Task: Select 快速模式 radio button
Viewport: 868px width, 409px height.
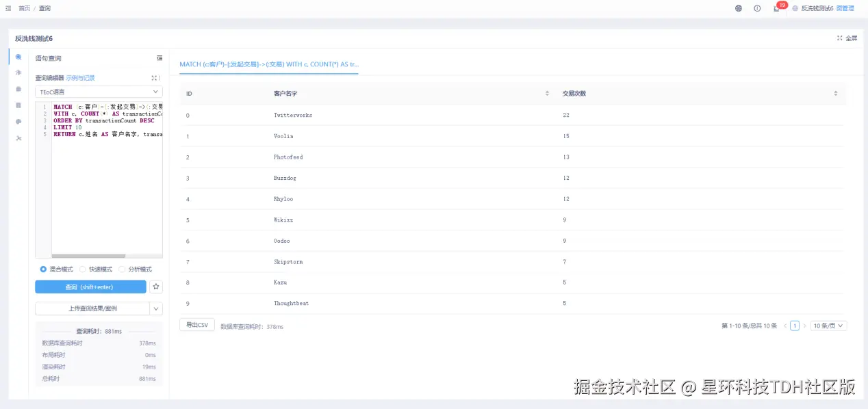Action: pyautogui.click(x=83, y=269)
